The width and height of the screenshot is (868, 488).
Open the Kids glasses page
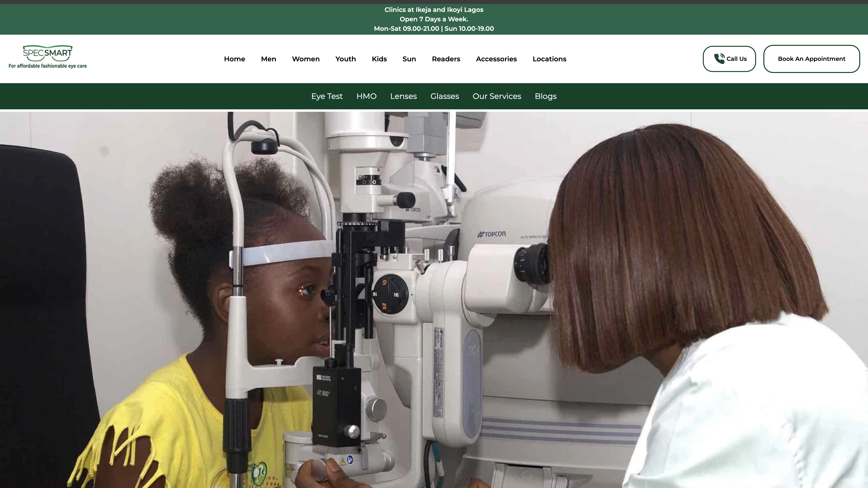(x=379, y=59)
